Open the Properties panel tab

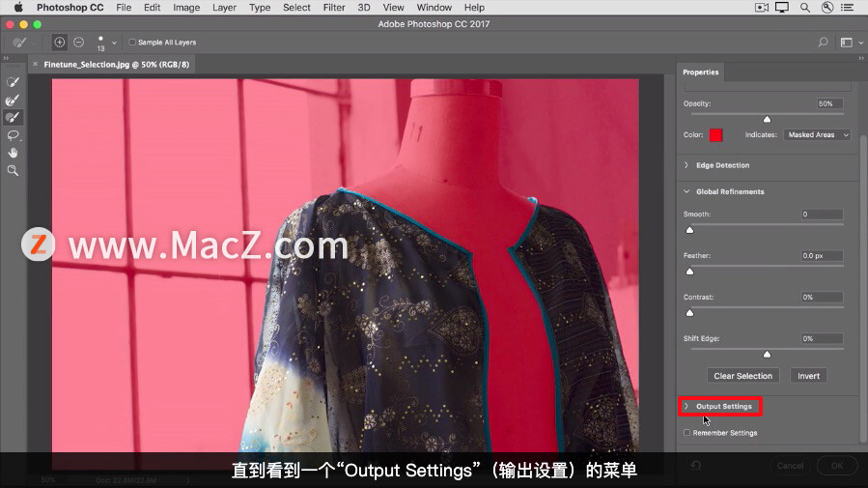click(x=700, y=72)
